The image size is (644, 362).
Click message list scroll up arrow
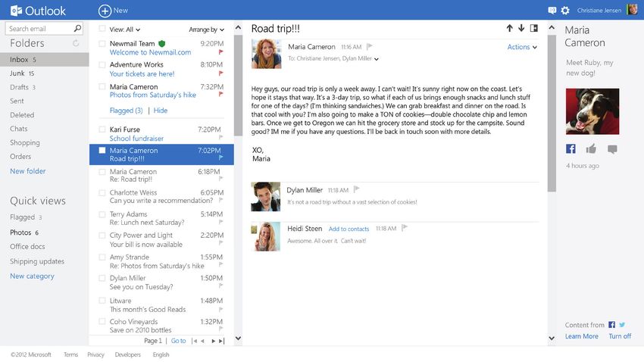(x=238, y=27)
